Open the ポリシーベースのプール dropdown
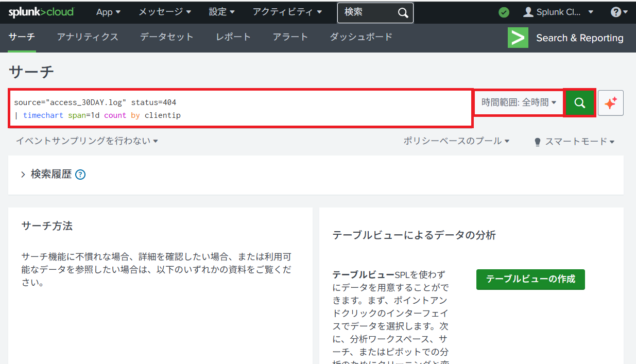 (456, 141)
